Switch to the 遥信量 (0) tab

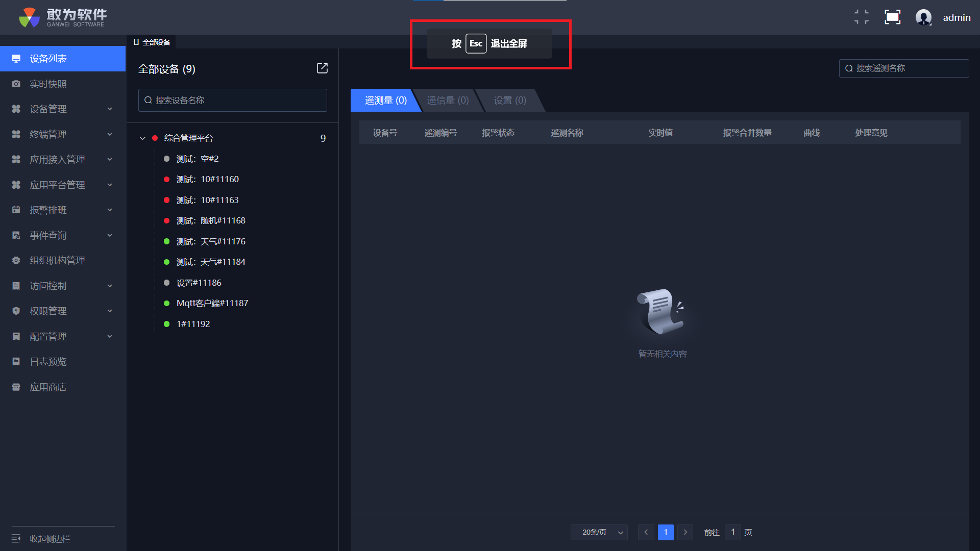click(x=448, y=101)
